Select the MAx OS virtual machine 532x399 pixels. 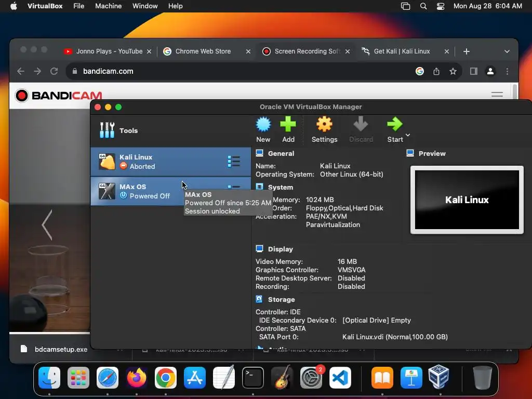coord(170,191)
